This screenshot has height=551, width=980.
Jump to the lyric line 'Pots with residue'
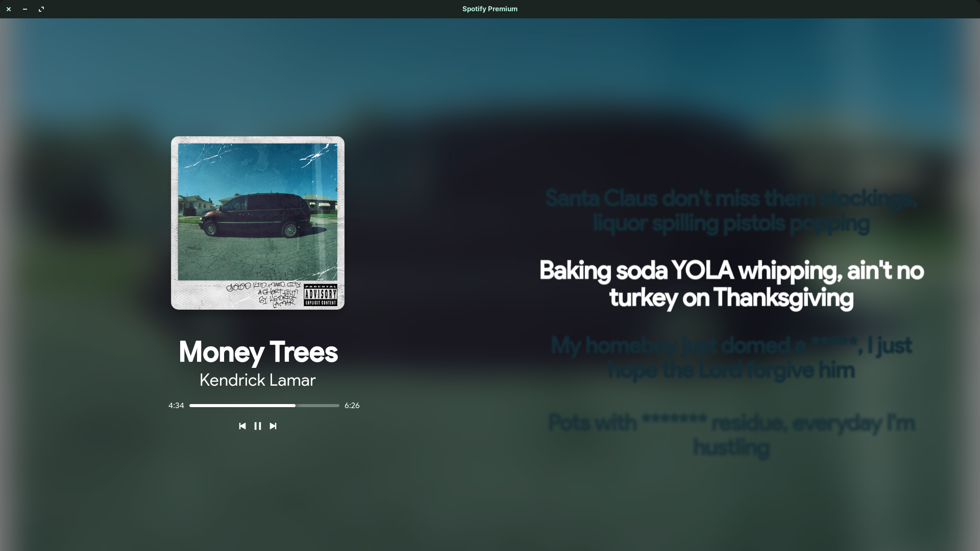(731, 435)
